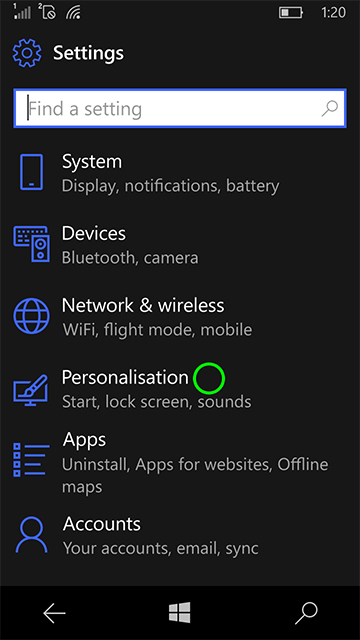Choose the Apps category text
The width and height of the screenshot is (360, 640).
pyautogui.click(x=84, y=440)
